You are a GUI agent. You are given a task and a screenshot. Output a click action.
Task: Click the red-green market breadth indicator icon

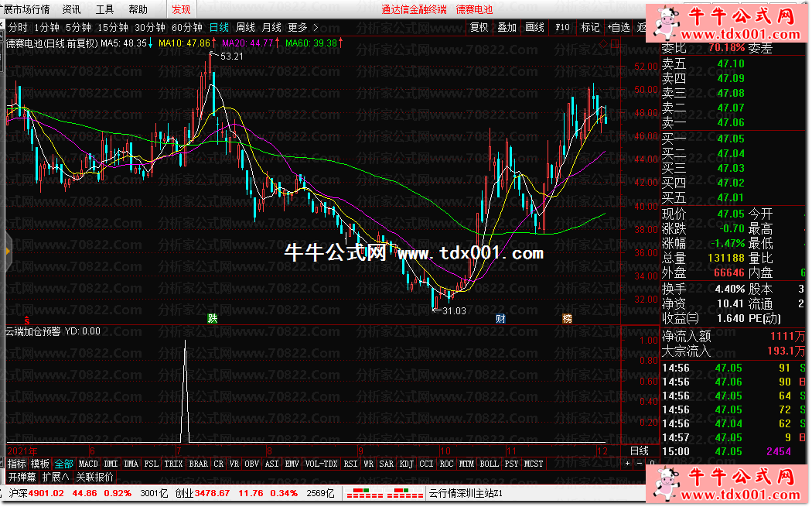(378, 493)
